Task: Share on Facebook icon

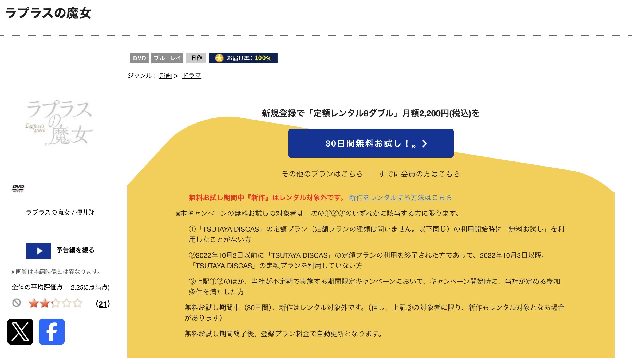Action: pos(52,332)
